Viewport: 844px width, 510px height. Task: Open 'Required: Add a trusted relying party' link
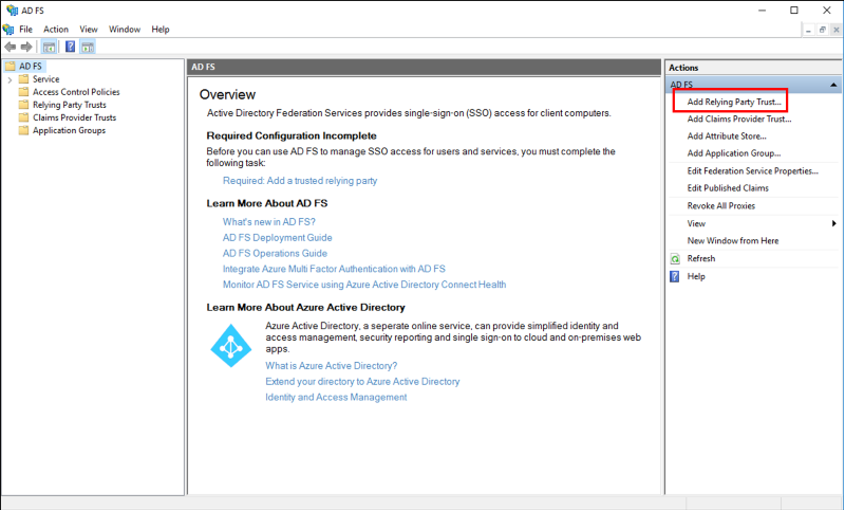(300, 181)
